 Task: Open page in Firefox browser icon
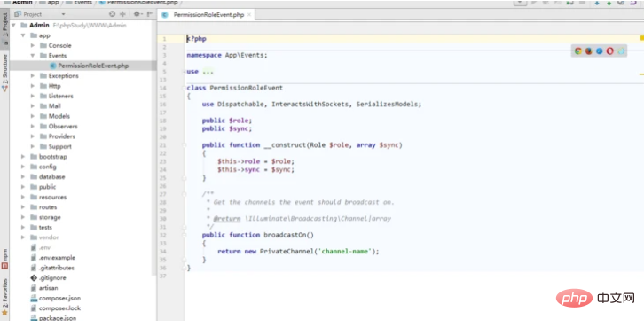pos(588,51)
